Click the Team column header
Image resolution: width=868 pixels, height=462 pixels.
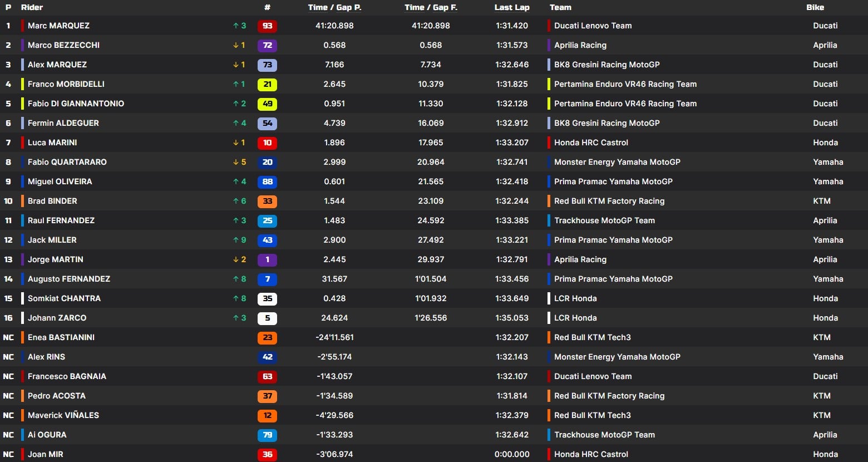coord(560,7)
